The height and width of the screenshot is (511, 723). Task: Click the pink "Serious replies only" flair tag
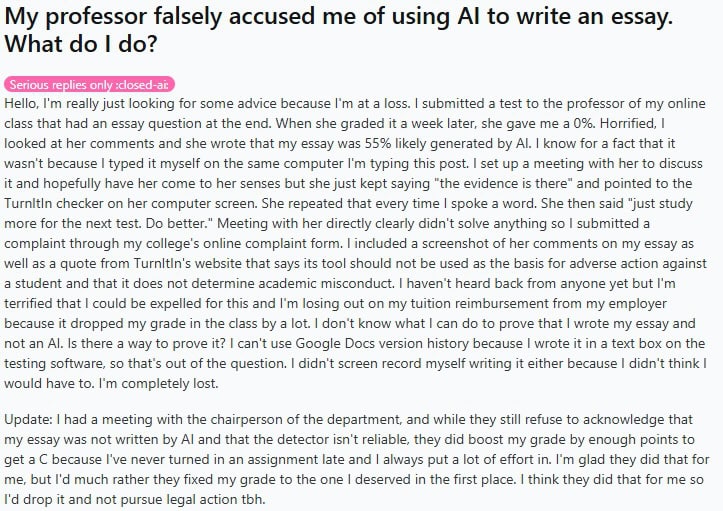pos(89,84)
